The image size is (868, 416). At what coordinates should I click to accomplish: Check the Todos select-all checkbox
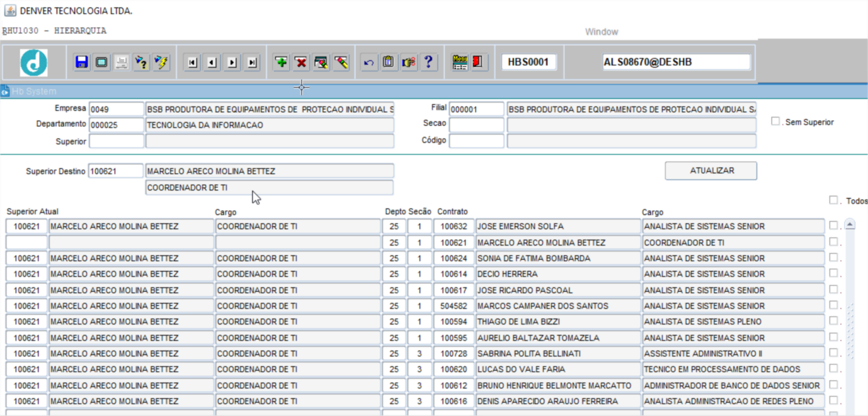click(x=833, y=200)
